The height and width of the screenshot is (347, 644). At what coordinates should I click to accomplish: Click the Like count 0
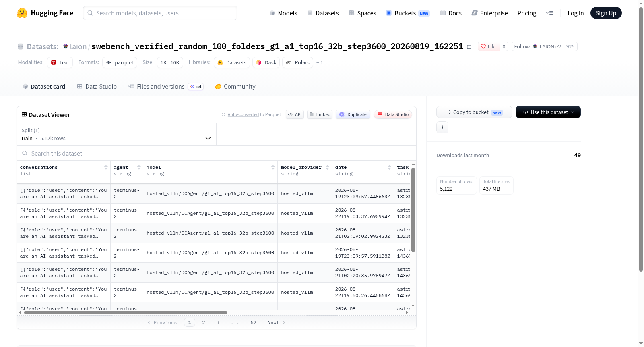(x=504, y=46)
